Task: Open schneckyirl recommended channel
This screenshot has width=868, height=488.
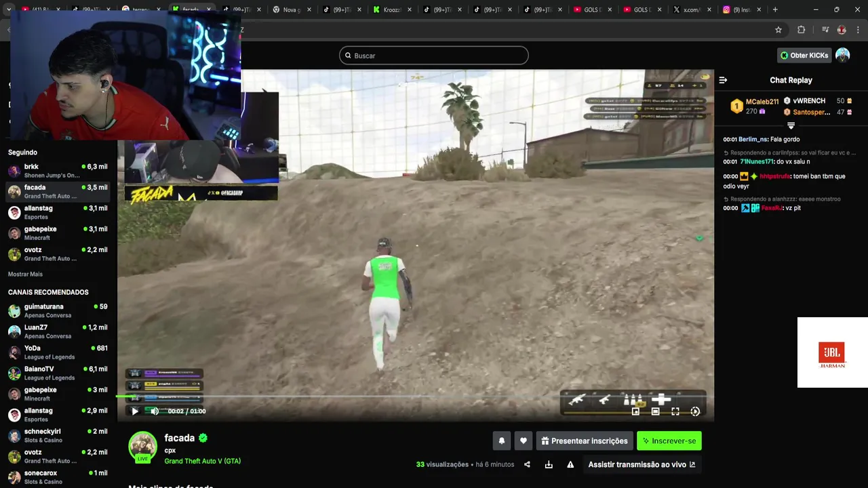Action: (x=58, y=436)
